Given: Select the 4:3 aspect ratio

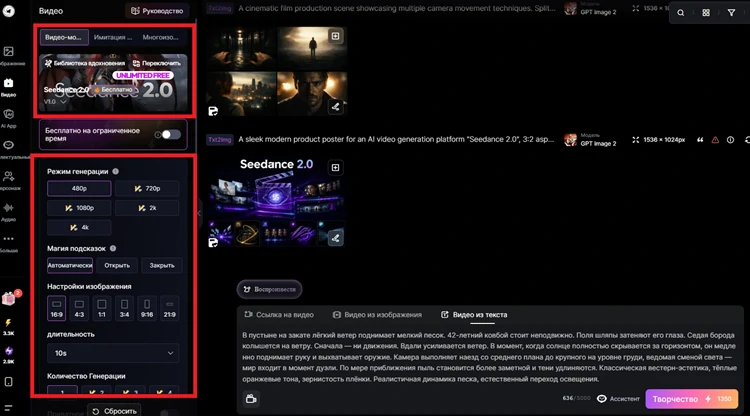Looking at the screenshot, I should tap(79, 308).
